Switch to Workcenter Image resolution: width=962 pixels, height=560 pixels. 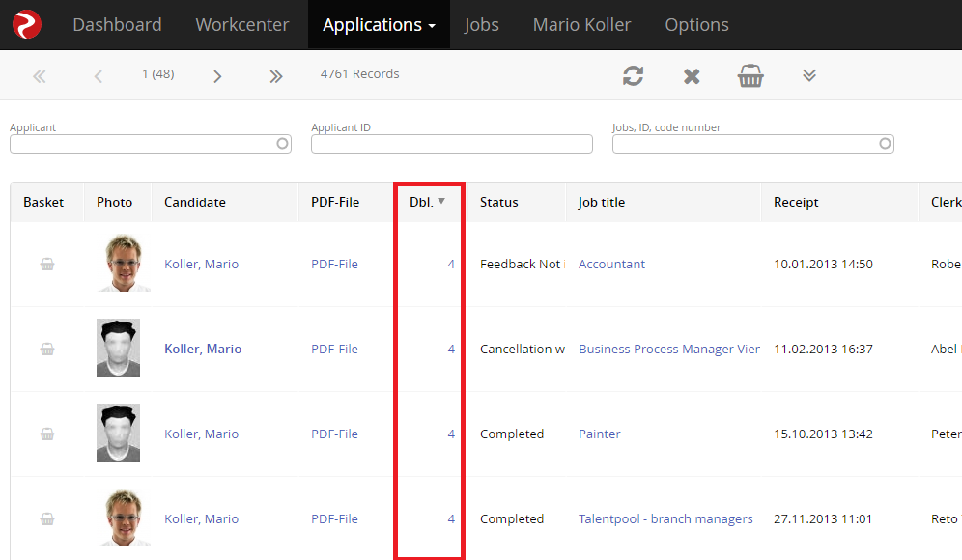pyautogui.click(x=242, y=24)
